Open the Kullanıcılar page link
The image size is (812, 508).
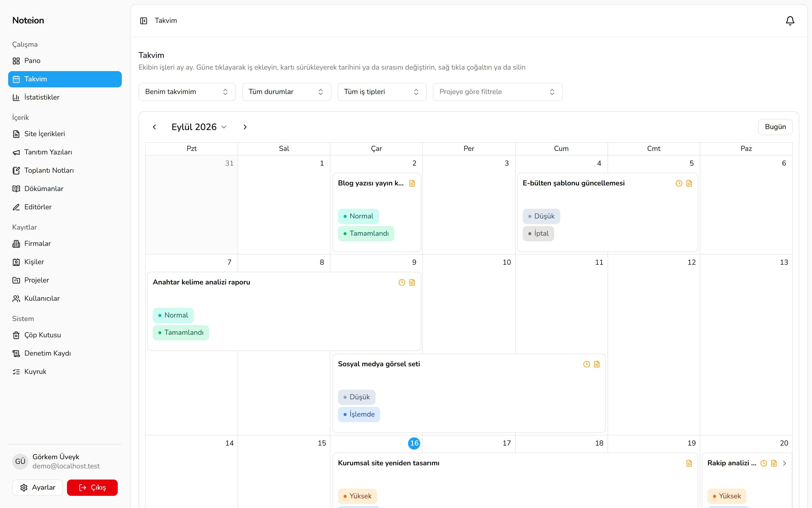click(65, 299)
